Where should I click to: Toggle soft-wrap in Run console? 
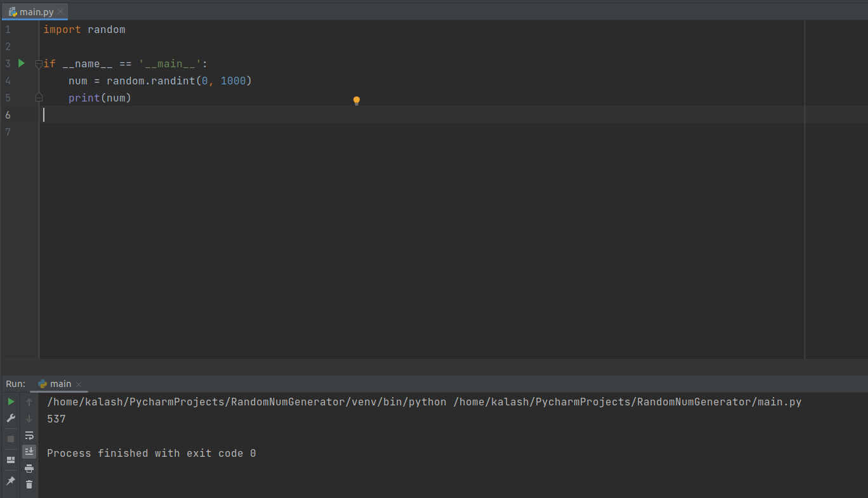click(29, 435)
